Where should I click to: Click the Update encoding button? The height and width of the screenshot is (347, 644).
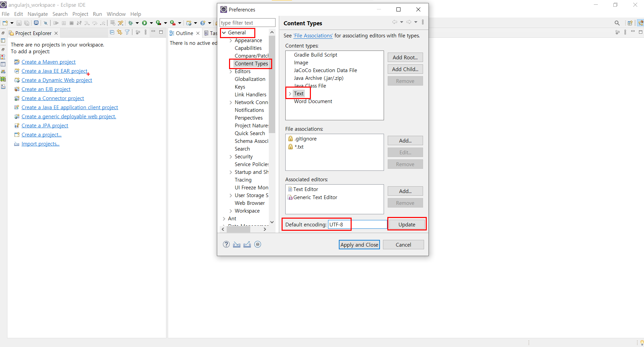tap(407, 225)
